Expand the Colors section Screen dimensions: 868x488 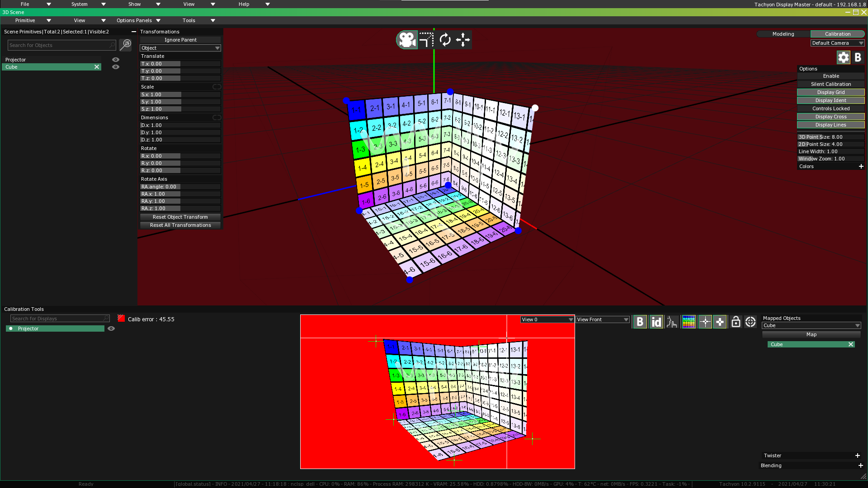pyautogui.click(x=861, y=166)
